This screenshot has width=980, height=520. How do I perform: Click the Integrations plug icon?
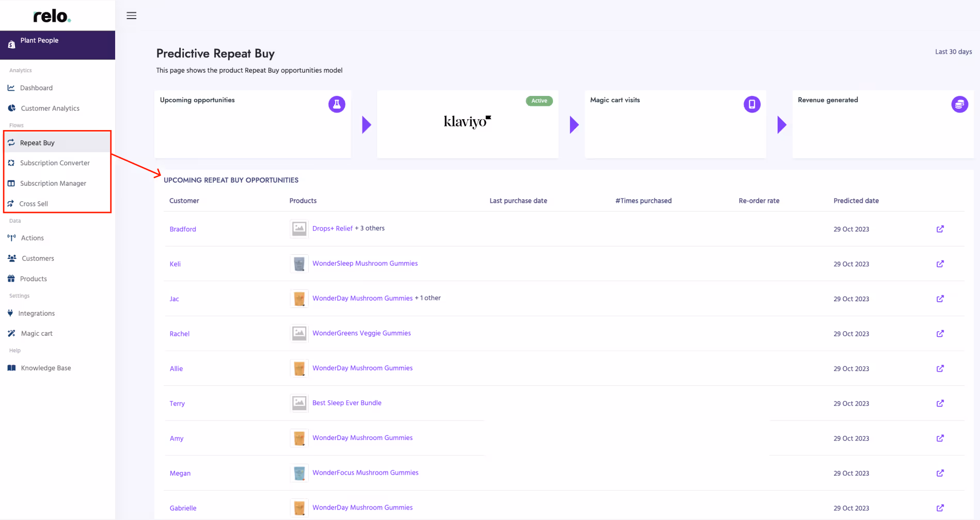10,313
